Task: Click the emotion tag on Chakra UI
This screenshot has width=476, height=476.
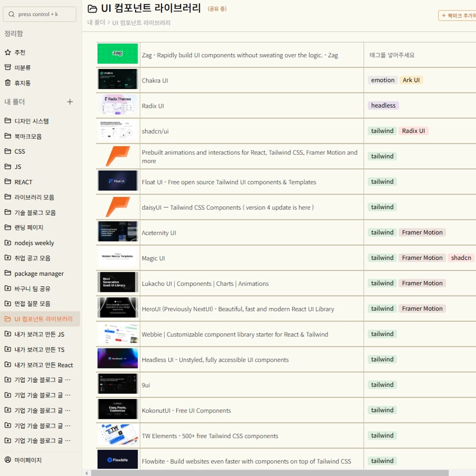Action: click(383, 80)
